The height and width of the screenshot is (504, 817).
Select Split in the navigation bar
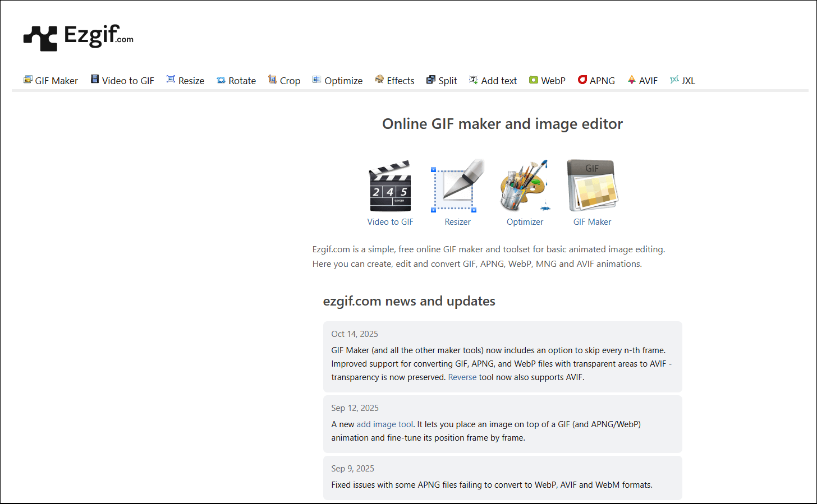pyautogui.click(x=448, y=81)
